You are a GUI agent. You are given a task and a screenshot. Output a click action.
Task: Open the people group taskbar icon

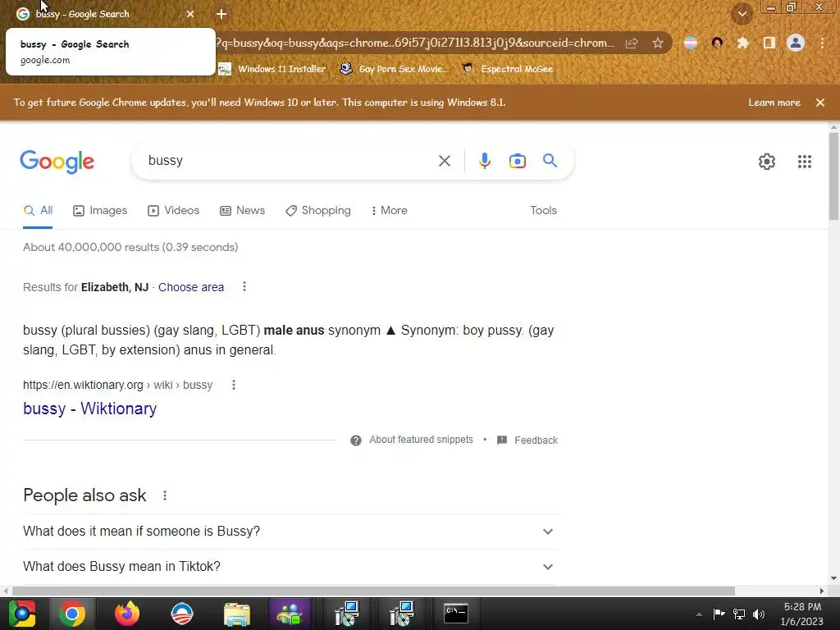[290, 614]
